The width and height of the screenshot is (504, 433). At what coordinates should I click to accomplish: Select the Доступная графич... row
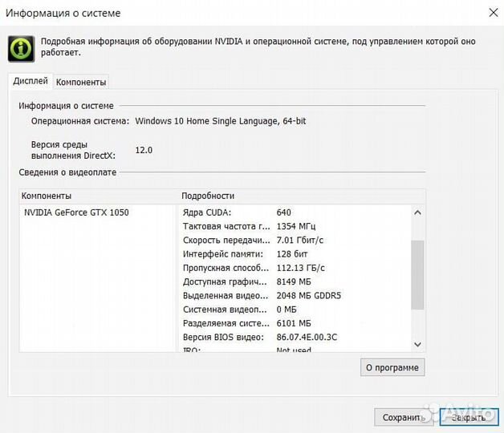[295, 282]
